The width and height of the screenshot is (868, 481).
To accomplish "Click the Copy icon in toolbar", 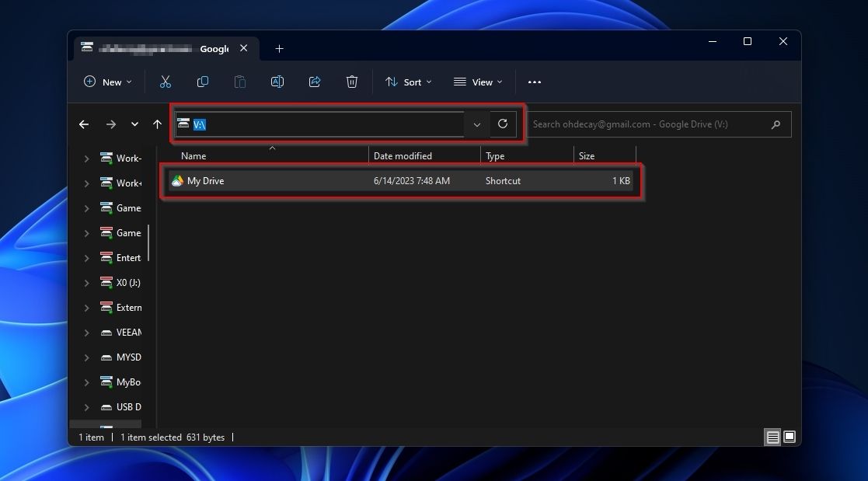I will [x=203, y=82].
